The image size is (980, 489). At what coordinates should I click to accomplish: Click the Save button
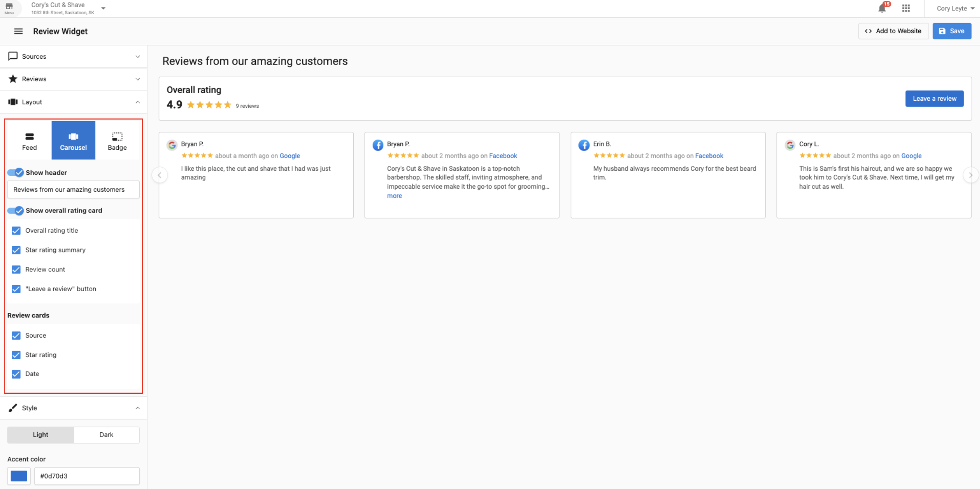951,31
